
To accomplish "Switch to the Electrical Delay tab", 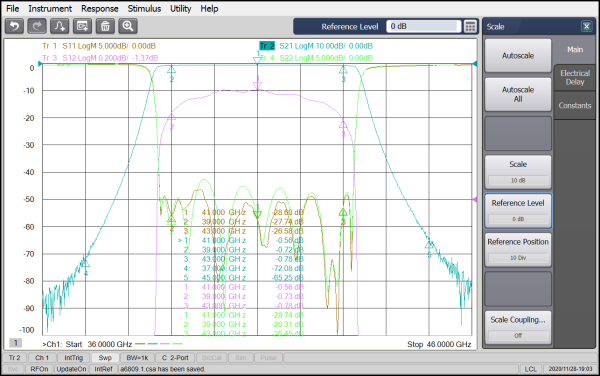I will pos(575,78).
